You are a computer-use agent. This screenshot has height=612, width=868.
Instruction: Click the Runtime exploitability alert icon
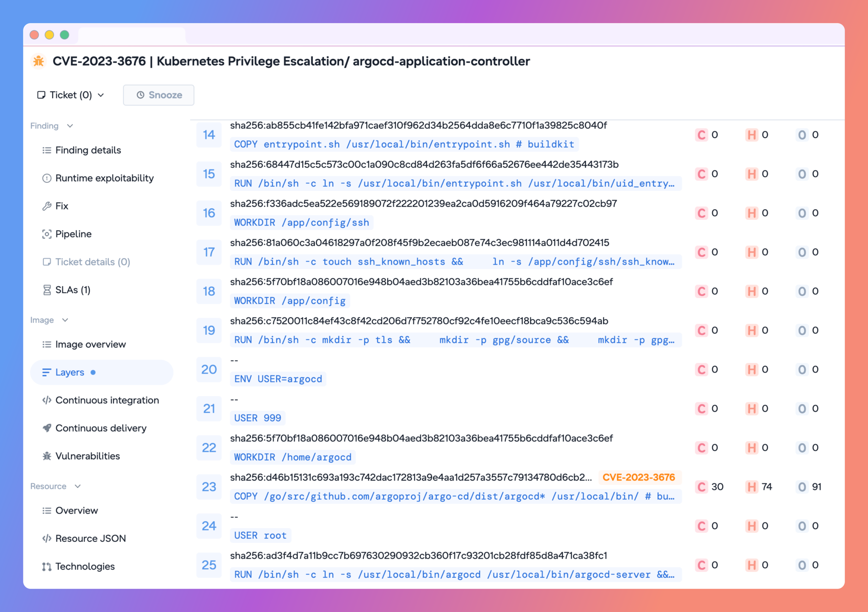[x=46, y=178]
